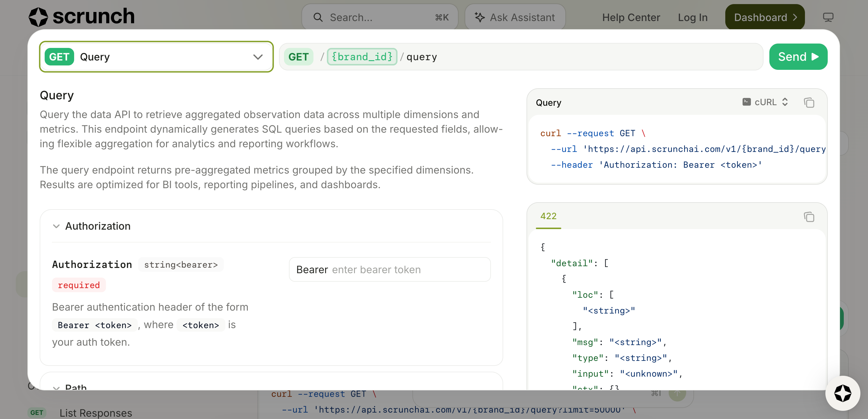Screen dimensions: 868x419
Task: Click the 'query' path segment text
Action: coord(421,57)
